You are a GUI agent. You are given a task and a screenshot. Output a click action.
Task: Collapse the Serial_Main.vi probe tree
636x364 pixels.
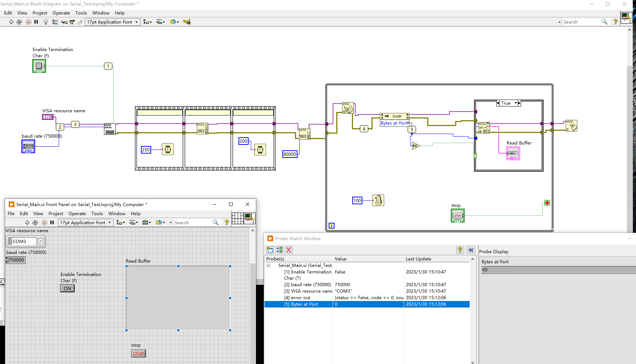(269, 265)
